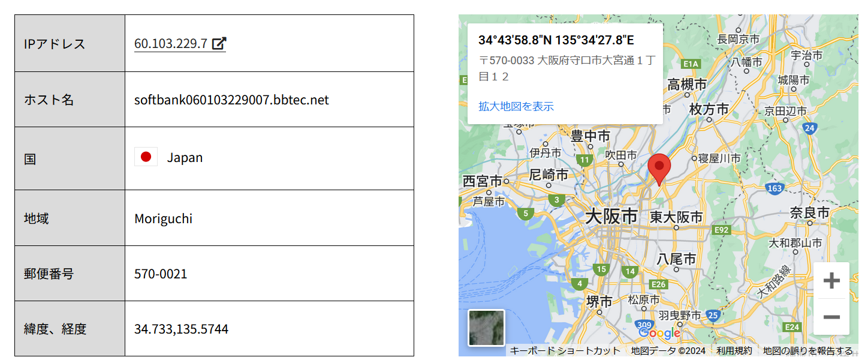Viewport: 868px width, 363px height.
Task: Click the Japan country value
Action: (185, 158)
